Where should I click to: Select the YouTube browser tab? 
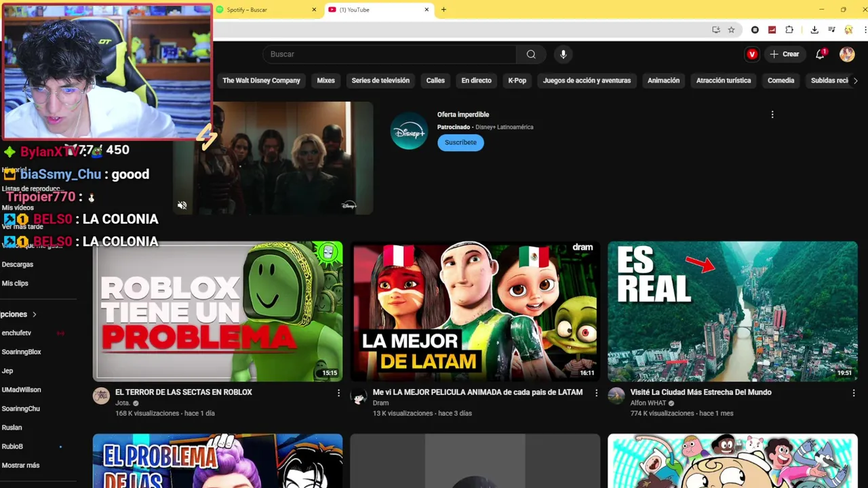pyautogui.click(x=378, y=9)
